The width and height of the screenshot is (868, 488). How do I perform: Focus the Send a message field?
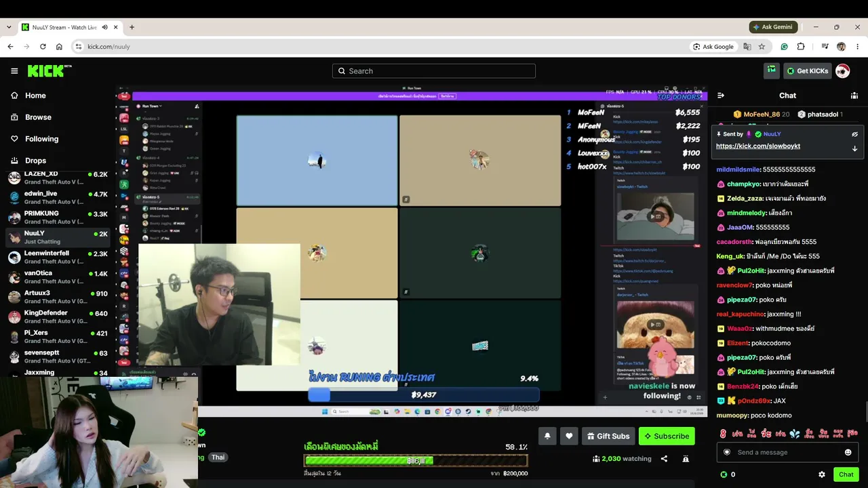tap(787, 452)
